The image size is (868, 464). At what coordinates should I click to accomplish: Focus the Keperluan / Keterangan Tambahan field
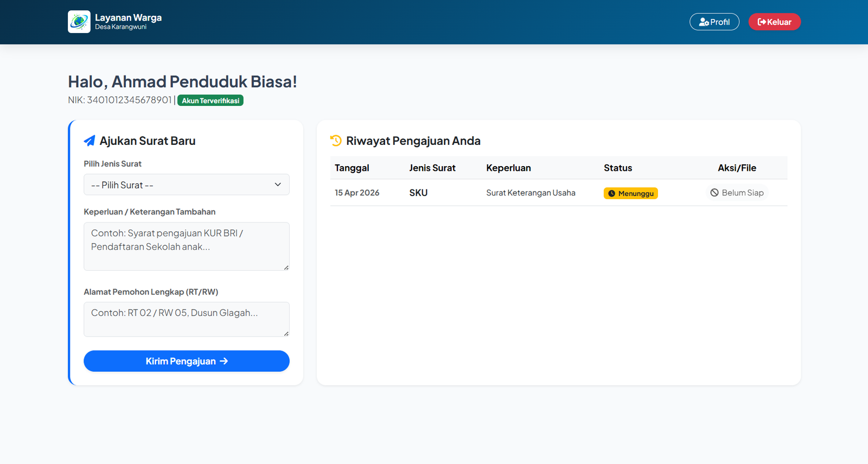click(187, 246)
